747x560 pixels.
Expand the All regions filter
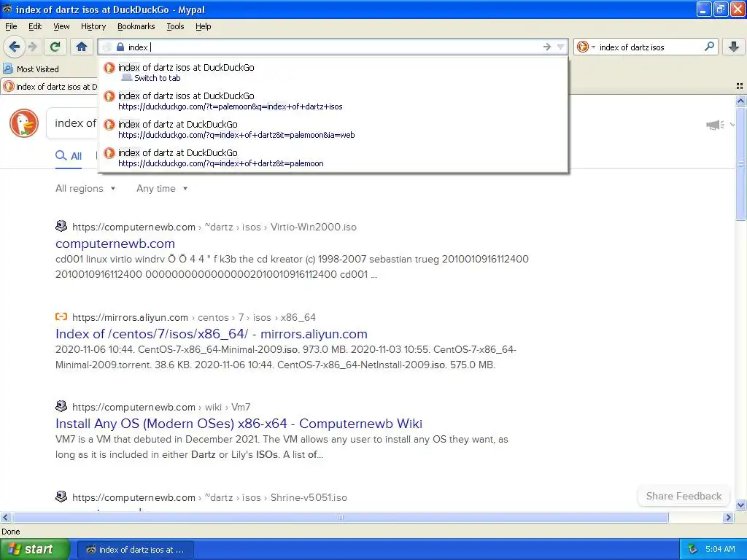[85, 188]
